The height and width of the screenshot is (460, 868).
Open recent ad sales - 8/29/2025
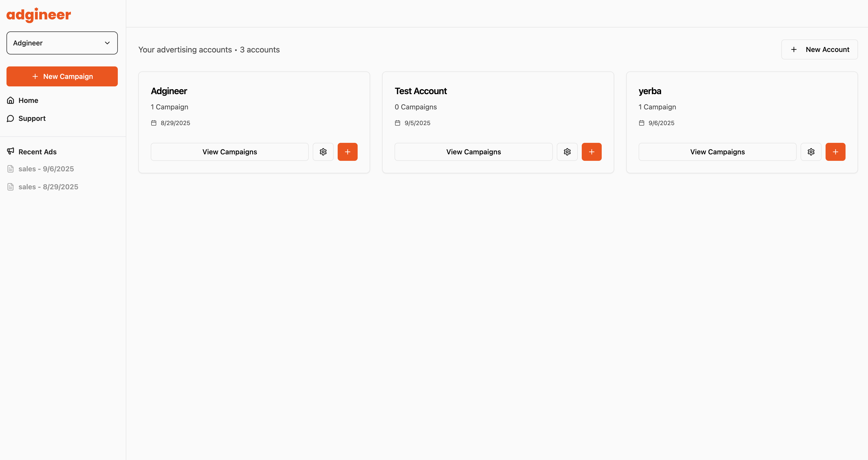48,187
